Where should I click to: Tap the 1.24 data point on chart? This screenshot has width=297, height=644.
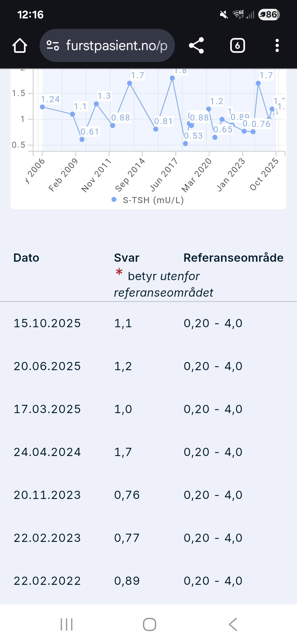tap(42, 107)
